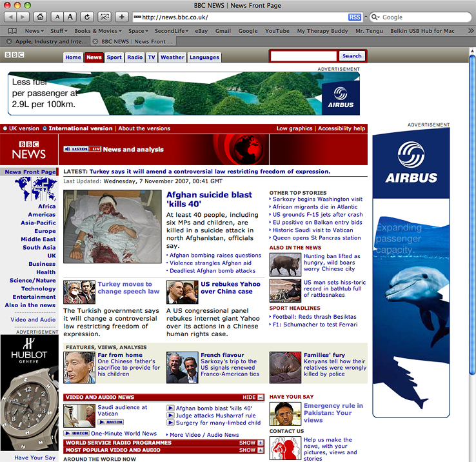476x462 pixels.
Task: Click the BBC search input field
Action: [x=304, y=56]
